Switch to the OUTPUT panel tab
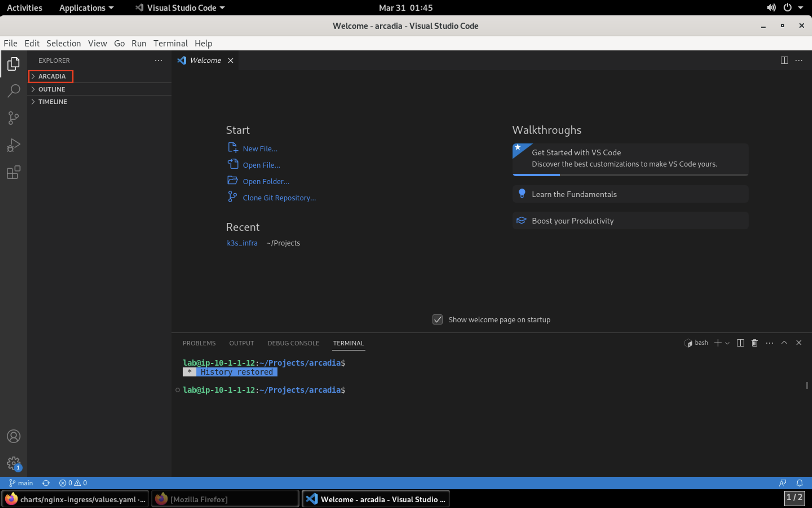Screen dimensions: 812x508 241,343
